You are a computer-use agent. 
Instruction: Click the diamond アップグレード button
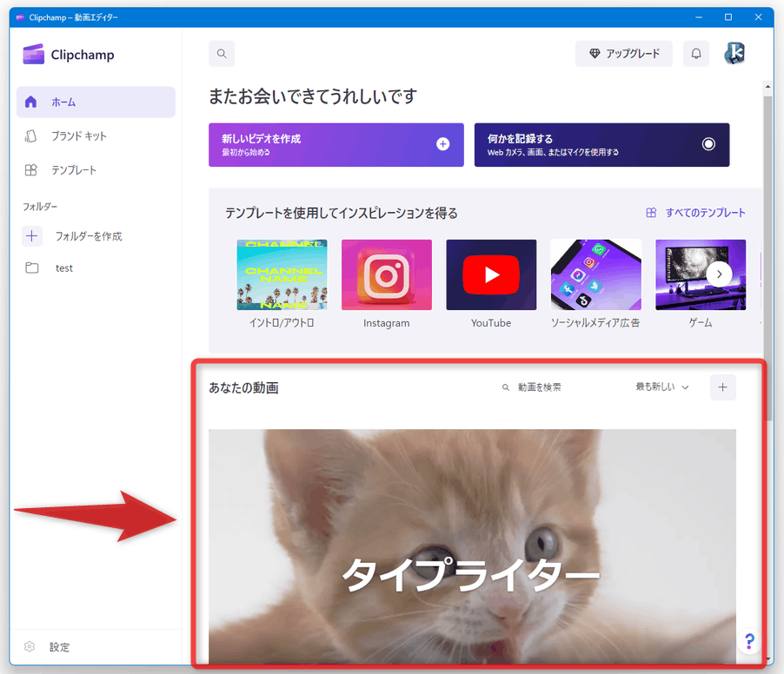click(623, 54)
